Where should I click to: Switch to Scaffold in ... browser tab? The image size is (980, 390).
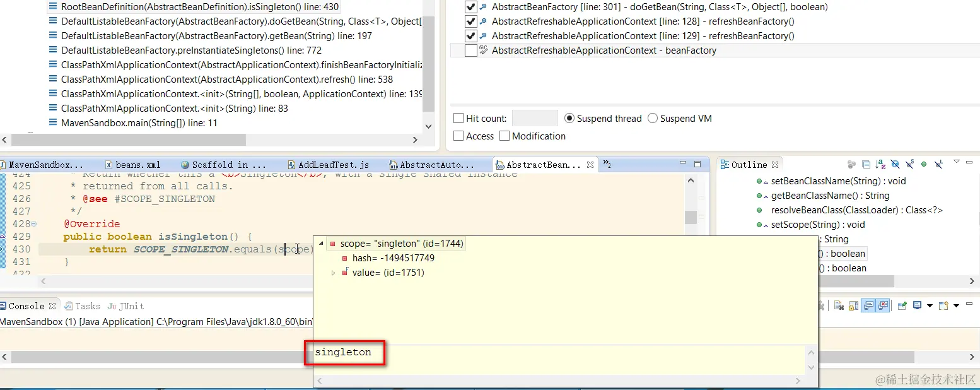click(x=223, y=165)
